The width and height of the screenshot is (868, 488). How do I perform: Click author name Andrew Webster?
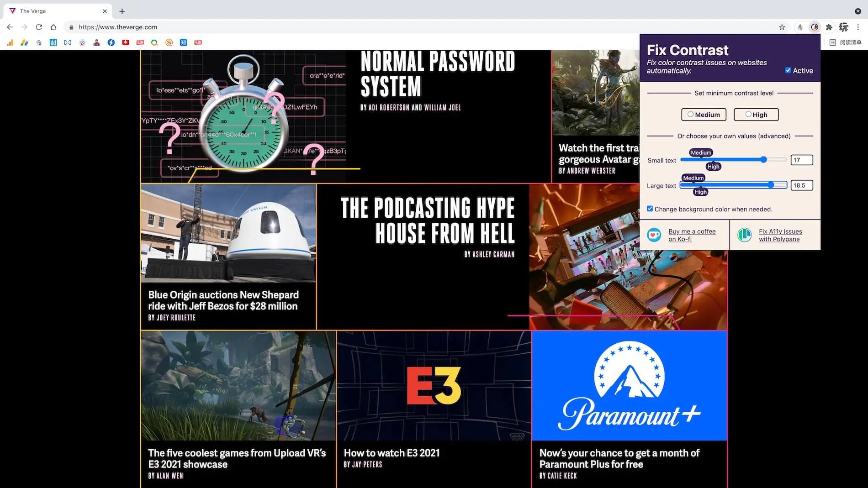point(591,171)
